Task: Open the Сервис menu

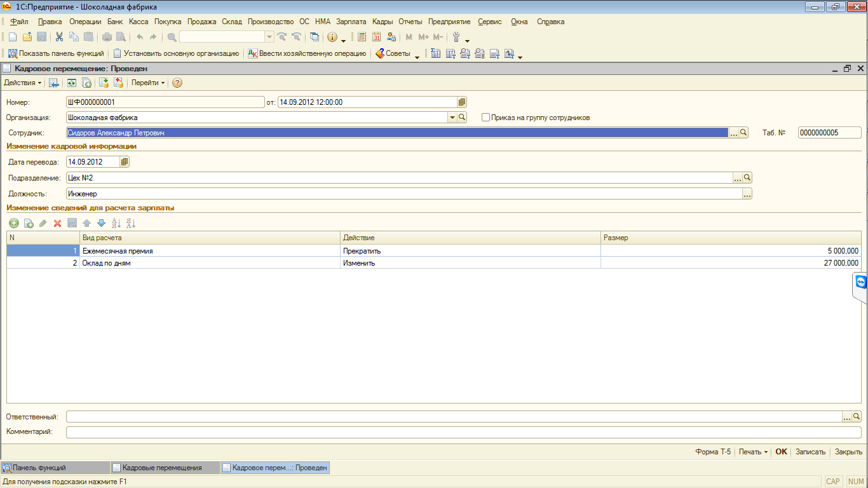Action: [490, 22]
